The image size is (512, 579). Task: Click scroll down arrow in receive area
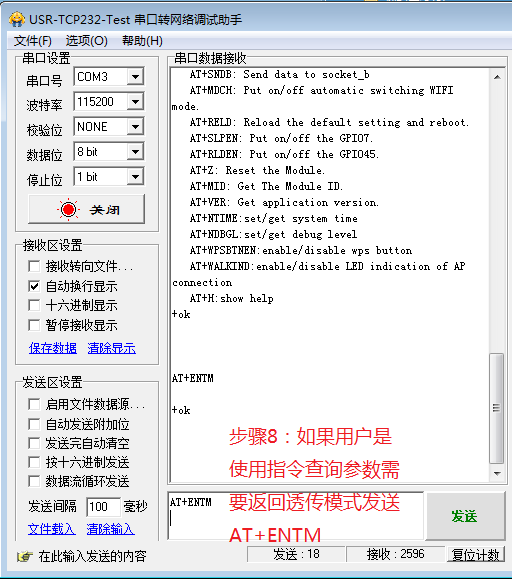click(497, 473)
